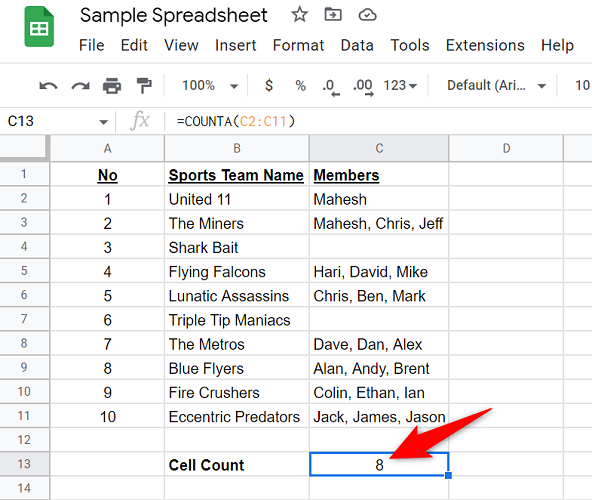Screen dimensions: 592x500
Task: Increase decimal places icon
Action: (363, 87)
